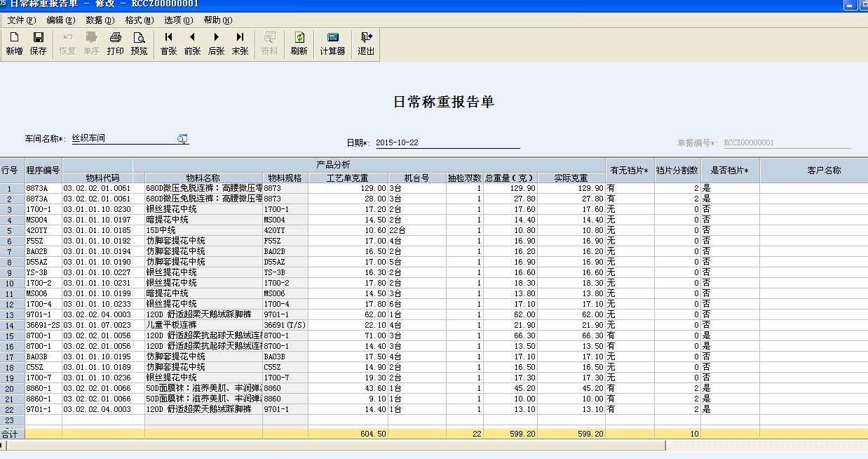868x459 pixels.
Task: Click the 129.00 process weight cell
Action: tap(348, 188)
